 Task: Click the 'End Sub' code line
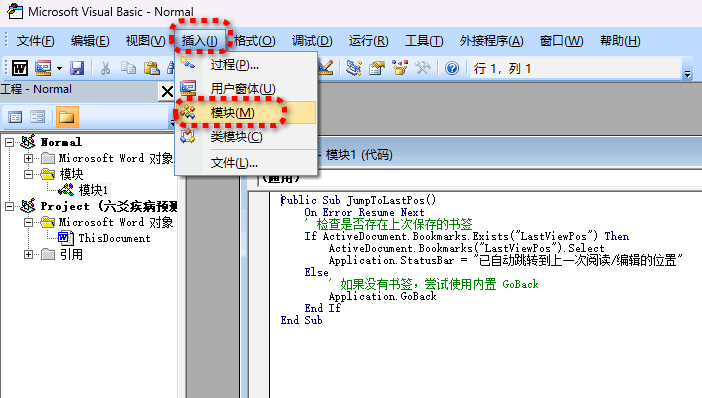pyautogui.click(x=301, y=320)
